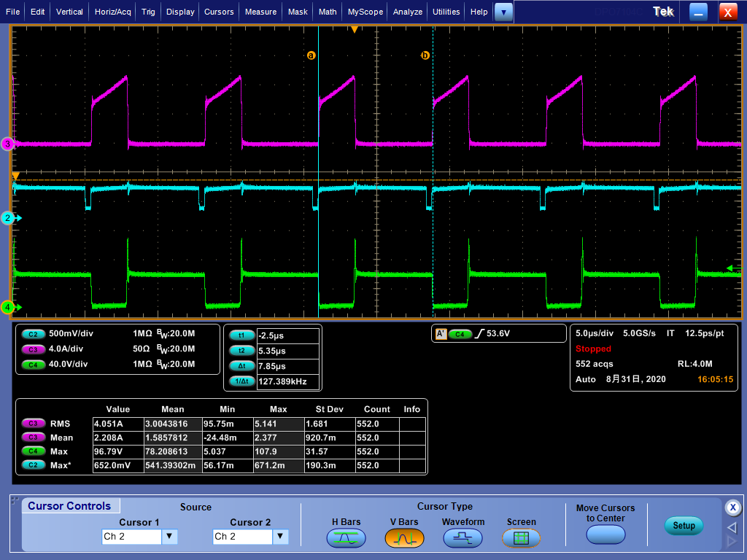Click the channel 2 ground marker
This screenshot has width=747, height=560.
pyautogui.click(x=7, y=218)
